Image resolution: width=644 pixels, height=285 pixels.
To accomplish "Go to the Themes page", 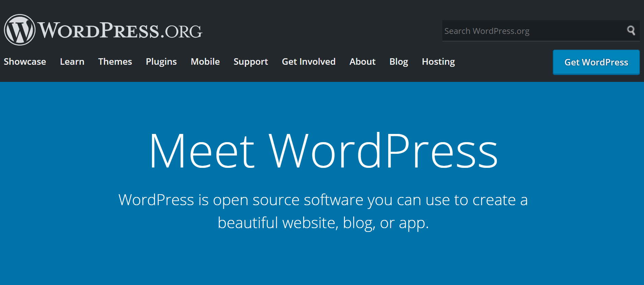I will [x=115, y=62].
